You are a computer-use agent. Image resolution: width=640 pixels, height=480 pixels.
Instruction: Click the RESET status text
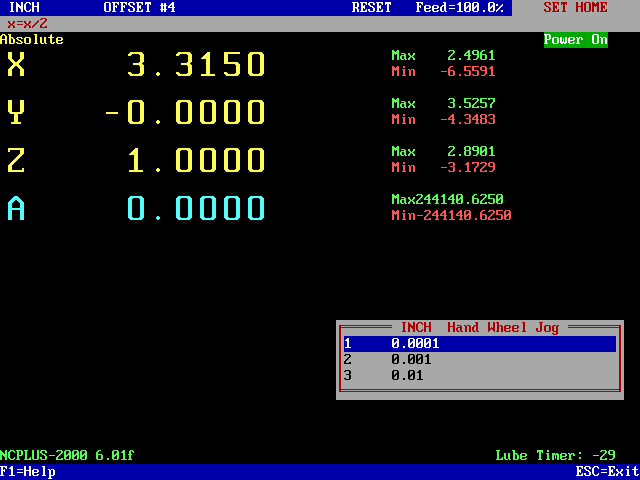[371, 7]
